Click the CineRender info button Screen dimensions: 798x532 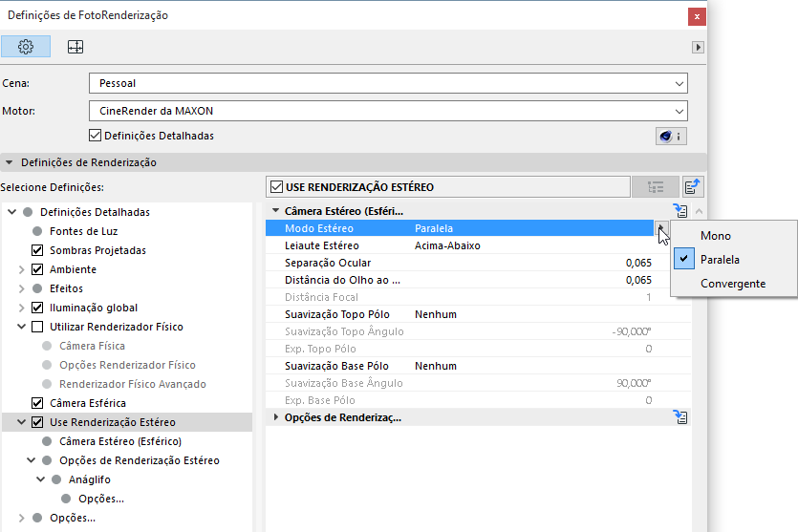(x=671, y=137)
